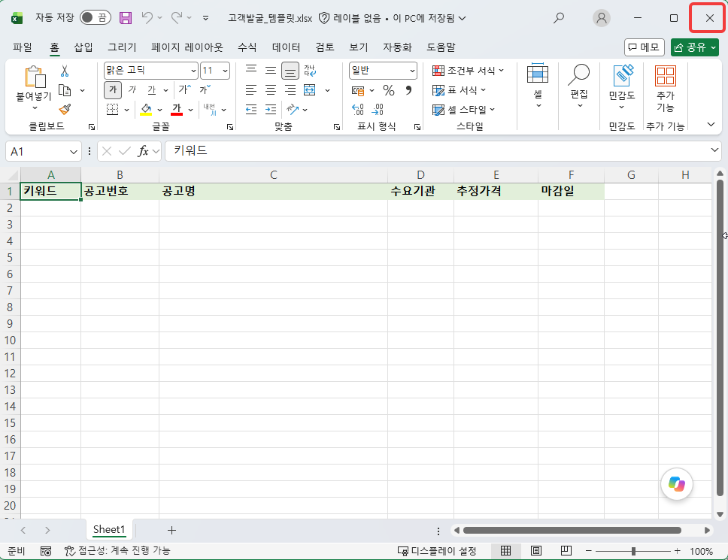Click accessibility status text
The width and height of the screenshot is (728, 560).
[117, 551]
